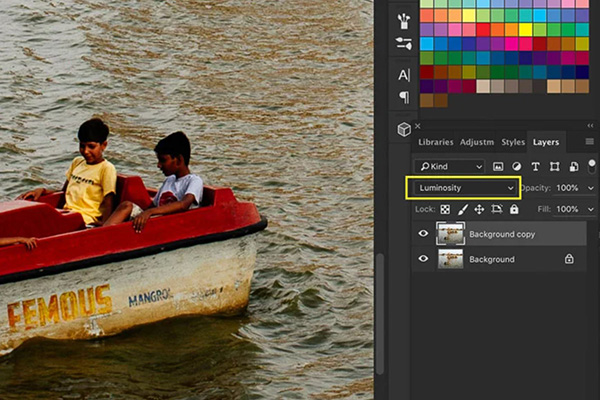600x400 pixels.
Task: Hide the Background copy layer
Action: tap(423, 234)
